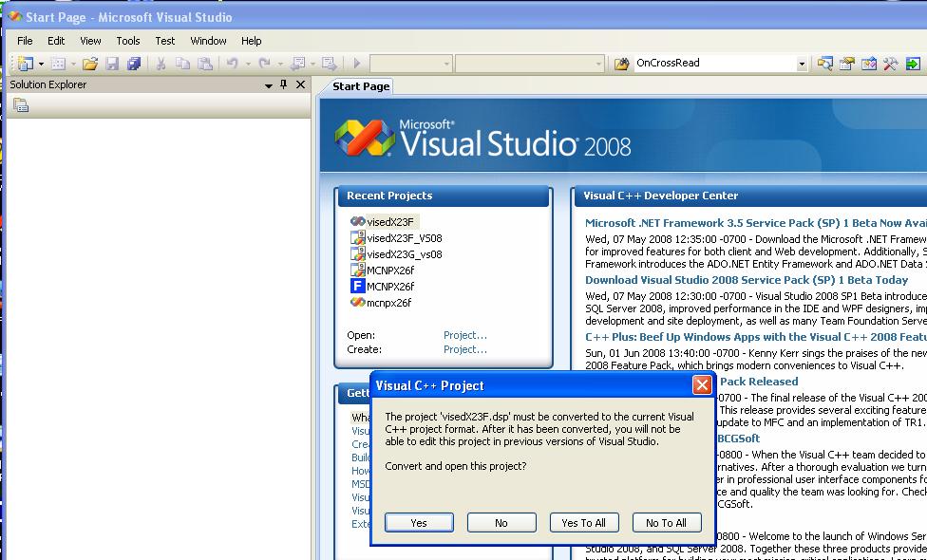Open the lowercase mcnpx26f recent project

388,303
